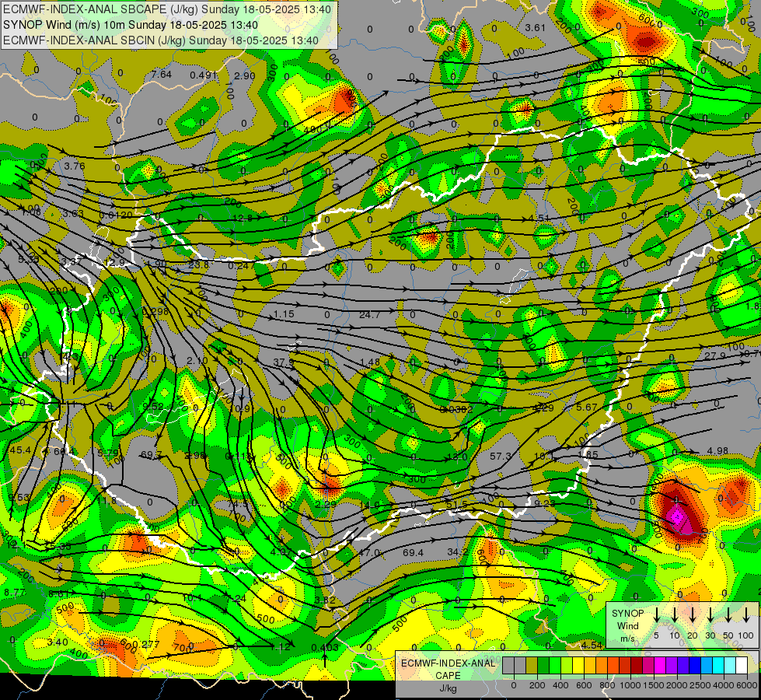
Task: Click the map value '24.7'
Action: click(x=370, y=315)
